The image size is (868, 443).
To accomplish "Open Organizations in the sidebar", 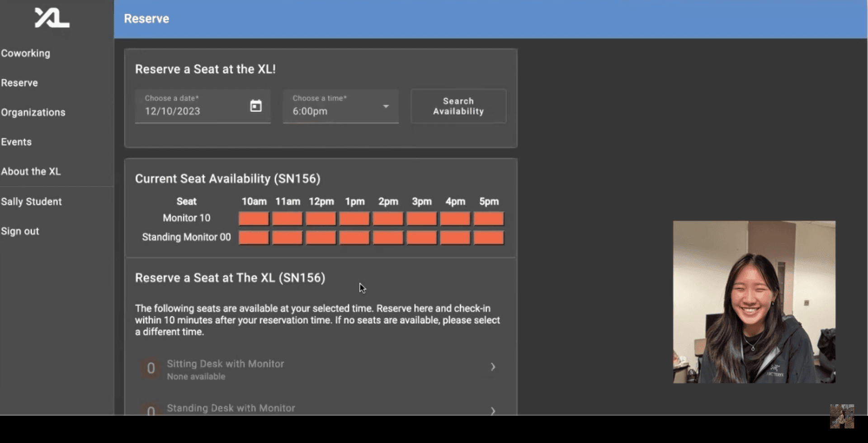I will click(33, 112).
